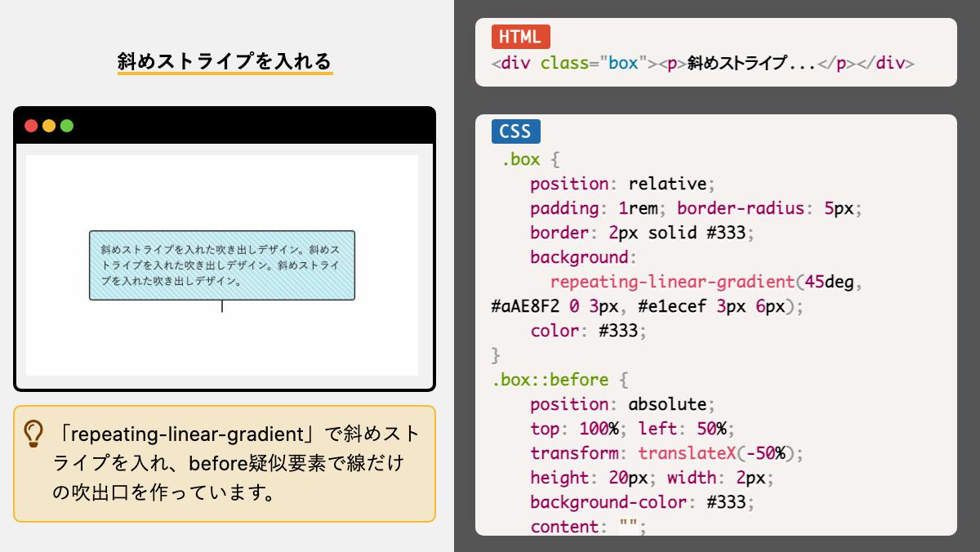The image size is (980, 552).
Task: Click the green dot in mock browser titlebar
Action: click(67, 126)
